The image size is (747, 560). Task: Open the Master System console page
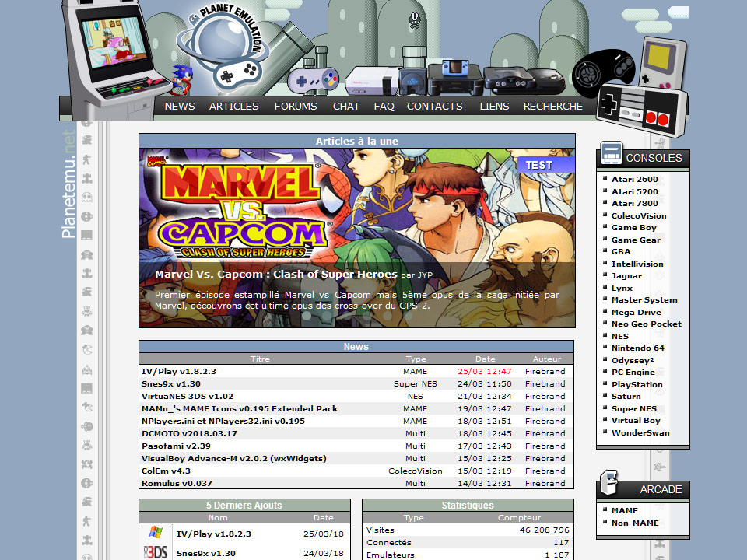click(x=644, y=299)
